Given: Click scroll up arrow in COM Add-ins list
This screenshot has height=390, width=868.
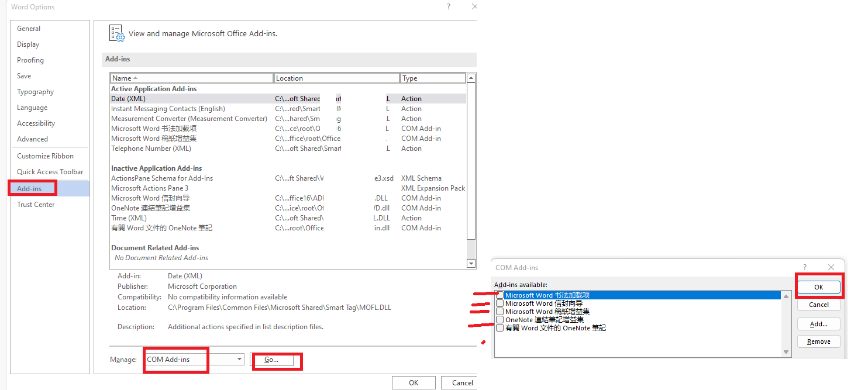Looking at the screenshot, I should coord(786,295).
